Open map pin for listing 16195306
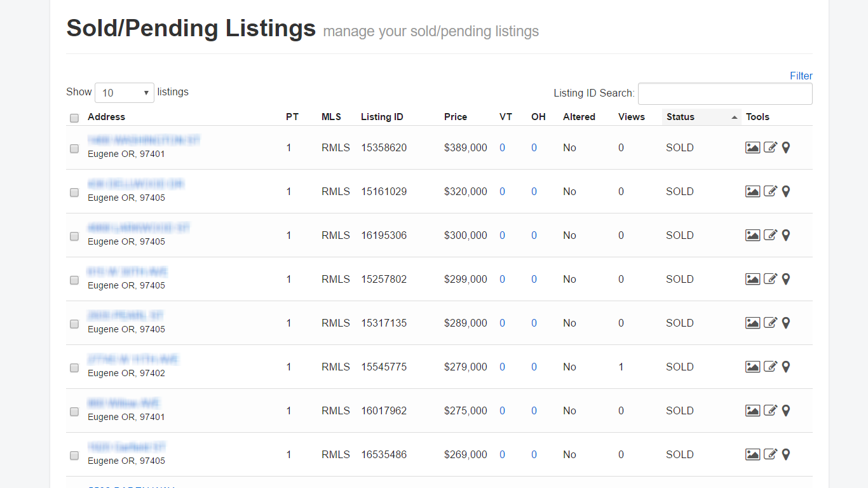Viewport: 868px width, 488px height. [x=786, y=235]
